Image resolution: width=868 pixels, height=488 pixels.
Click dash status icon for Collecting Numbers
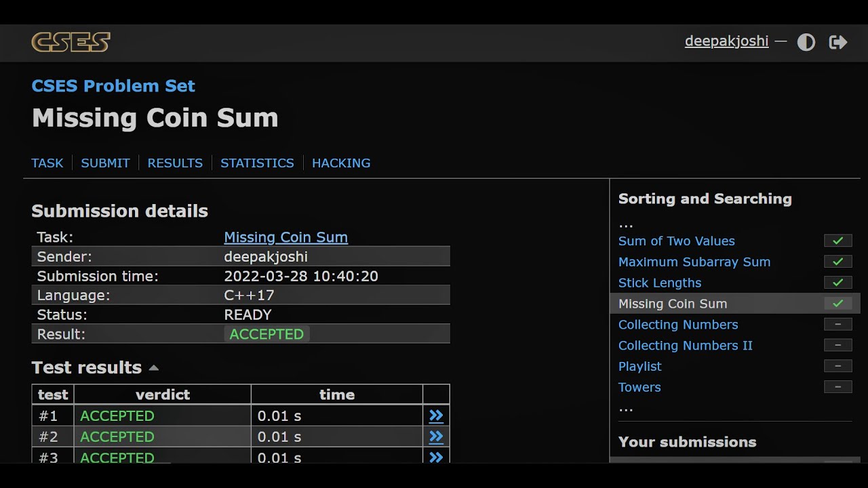[x=838, y=325]
